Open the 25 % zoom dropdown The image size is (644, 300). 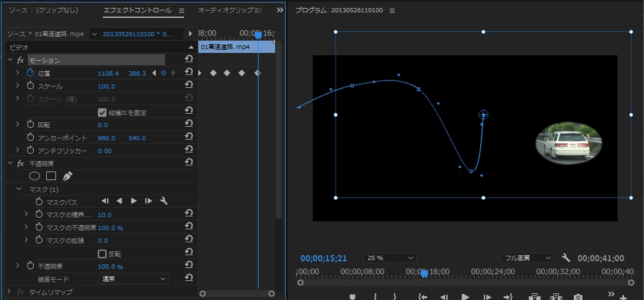coord(390,258)
